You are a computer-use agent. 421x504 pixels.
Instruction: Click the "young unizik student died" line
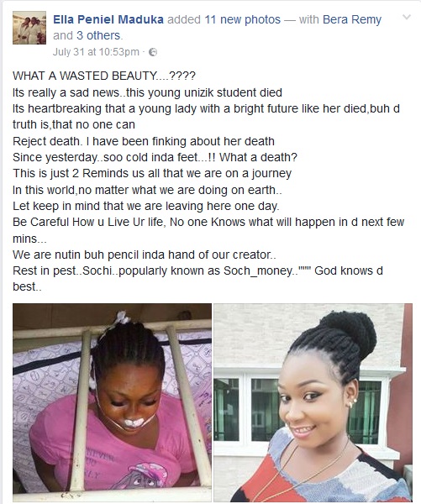click(147, 92)
